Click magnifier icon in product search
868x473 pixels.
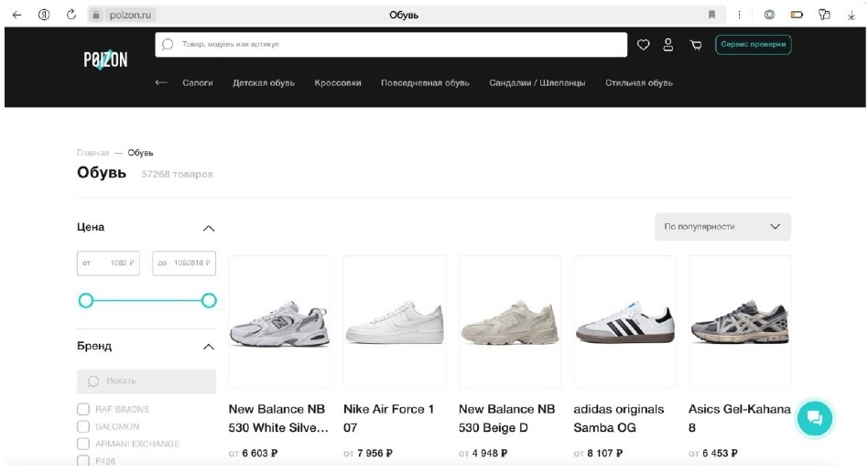tap(168, 44)
